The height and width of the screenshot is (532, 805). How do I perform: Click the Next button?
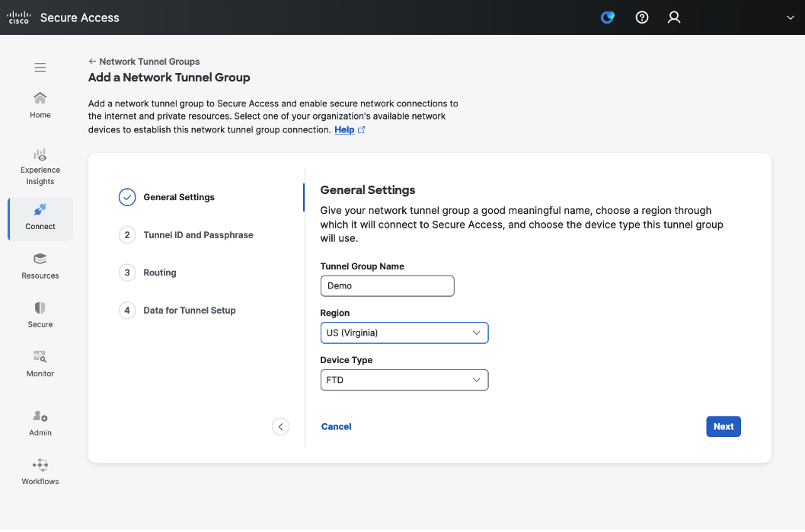pyautogui.click(x=723, y=426)
